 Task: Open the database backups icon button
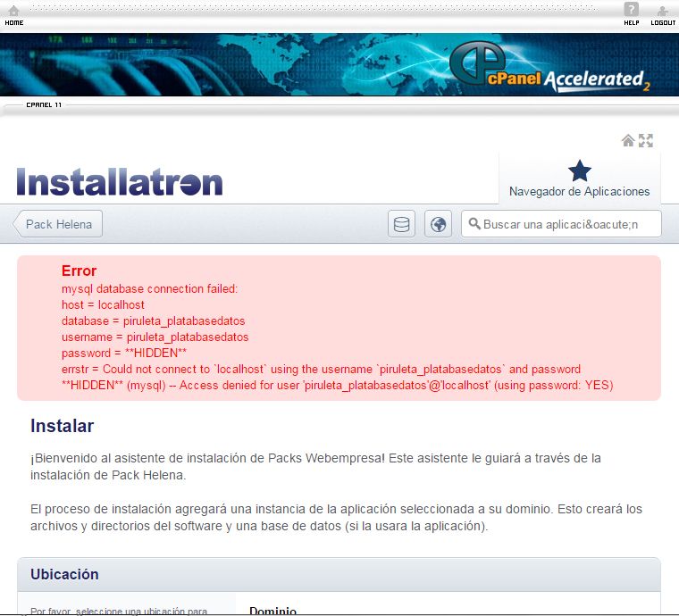tap(401, 224)
